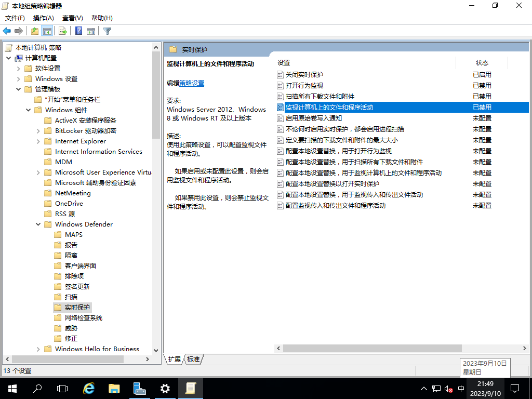The width and height of the screenshot is (532, 399).
Task: Click the 状态 column header
Action: point(482,63)
